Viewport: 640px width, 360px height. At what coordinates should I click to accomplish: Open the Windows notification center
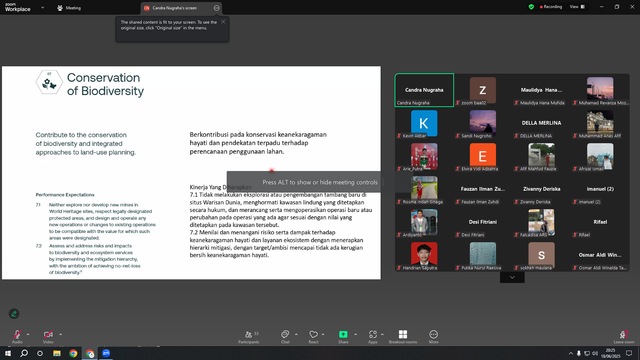click(x=629, y=353)
